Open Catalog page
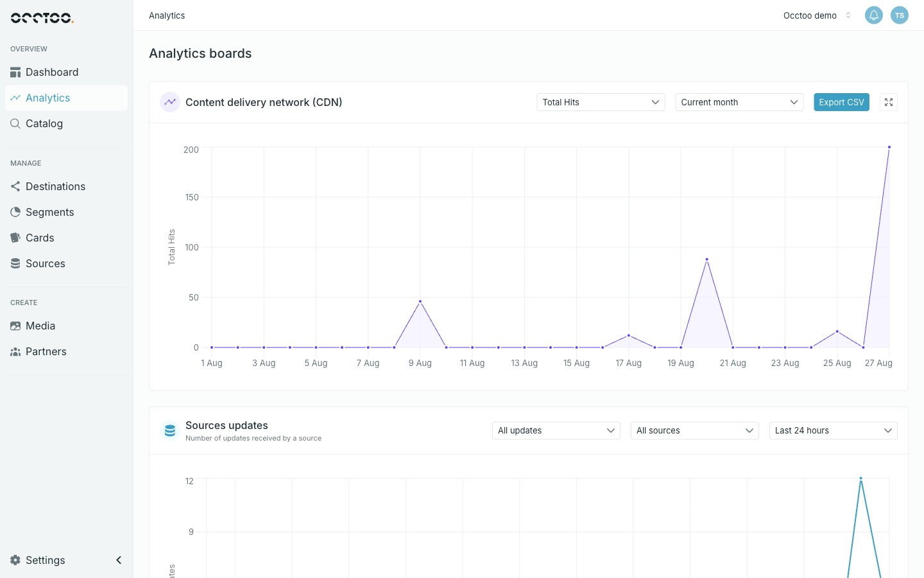 (44, 123)
